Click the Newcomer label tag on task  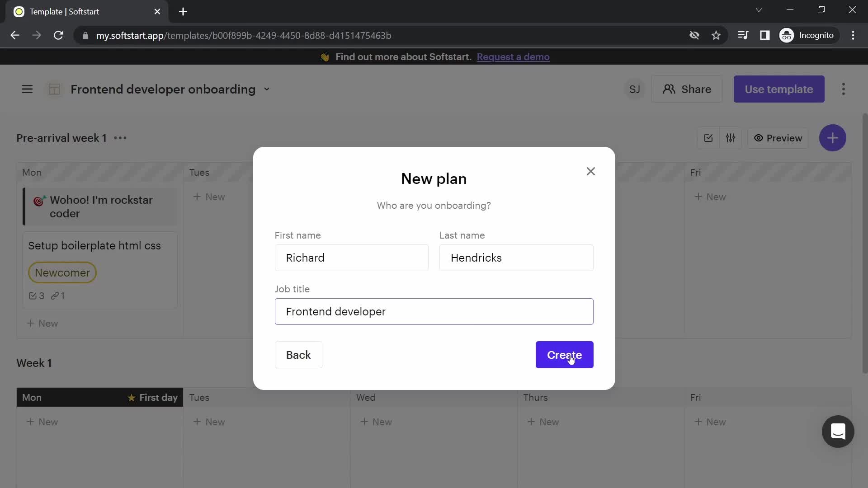pos(62,273)
